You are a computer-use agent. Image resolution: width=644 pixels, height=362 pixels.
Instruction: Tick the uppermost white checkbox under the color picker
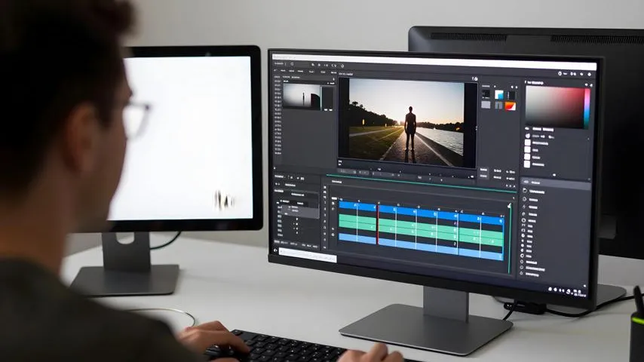click(x=527, y=143)
